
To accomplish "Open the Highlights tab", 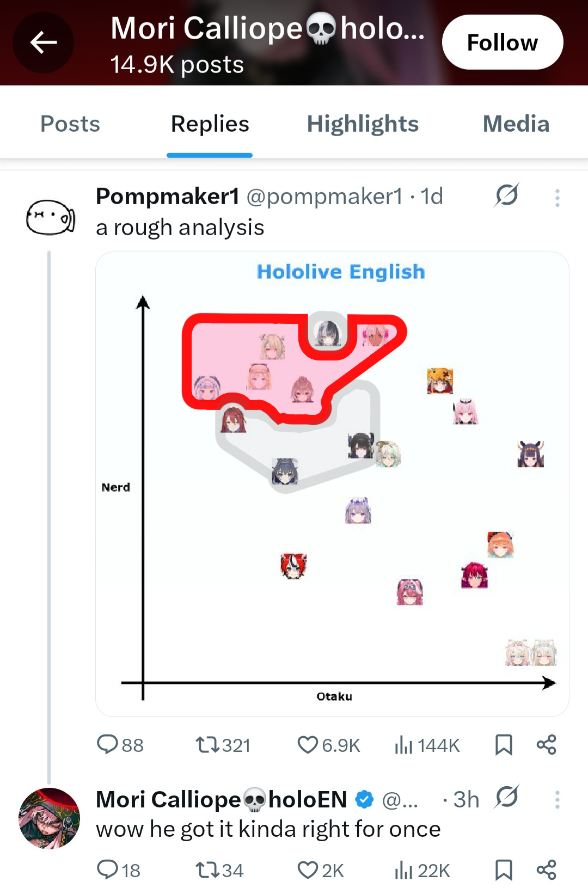I will [x=363, y=124].
